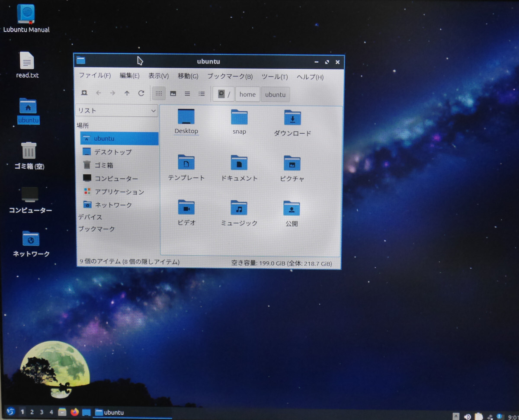
Task: Switch to icon view mode
Action: click(x=159, y=93)
